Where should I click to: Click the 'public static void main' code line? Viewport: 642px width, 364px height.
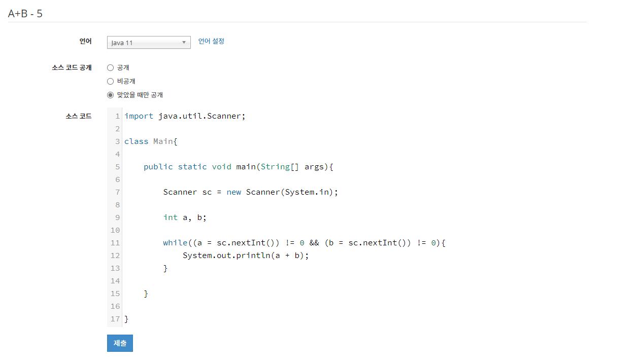coord(238,167)
